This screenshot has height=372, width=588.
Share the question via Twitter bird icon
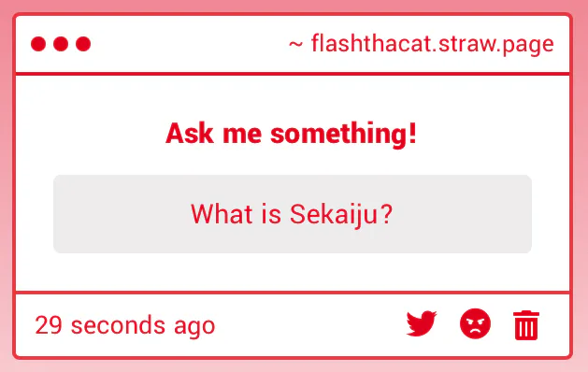pyautogui.click(x=422, y=323)
